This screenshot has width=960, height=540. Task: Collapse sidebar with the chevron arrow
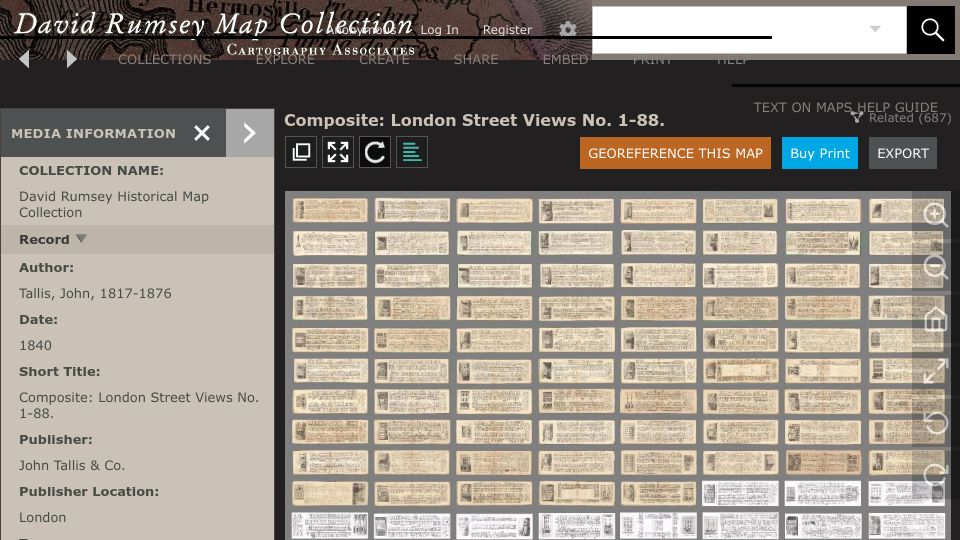pyautogui.click(x=250, y=133)
